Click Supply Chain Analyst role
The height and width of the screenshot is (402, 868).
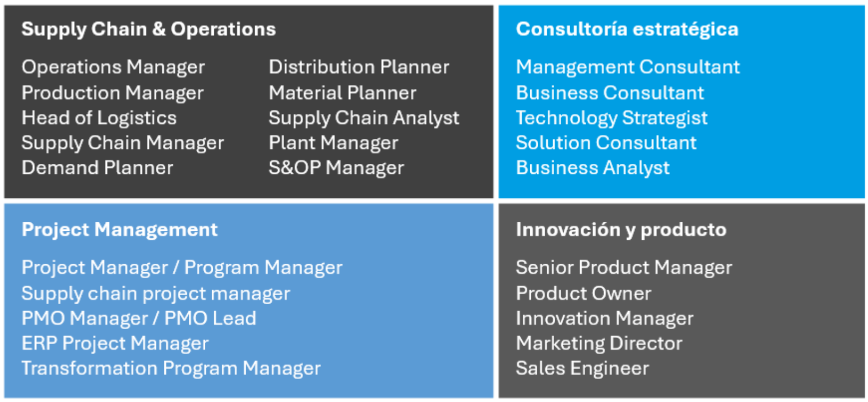pyautogui.click(x=364, y=118)
